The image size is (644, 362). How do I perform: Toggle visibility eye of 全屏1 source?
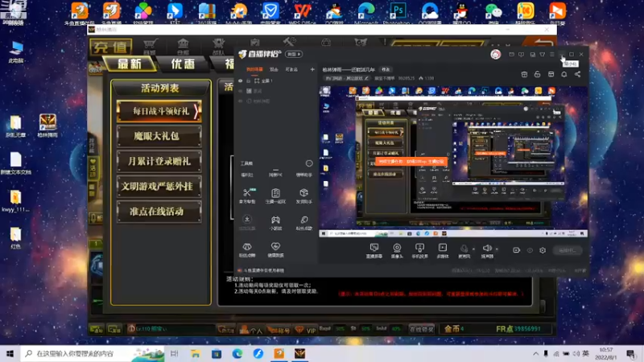click(240, 81)
